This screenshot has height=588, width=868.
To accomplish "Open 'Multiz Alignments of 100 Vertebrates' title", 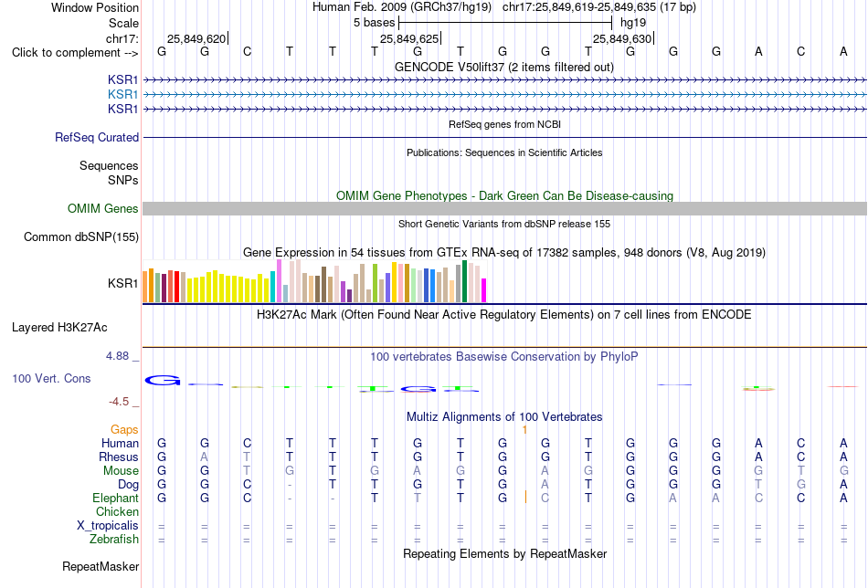I will pos(504,417).
